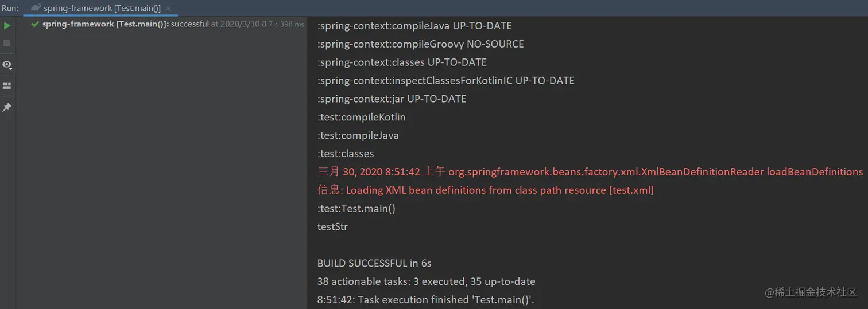Click green checkmark beside spring-framework result
868x309 pixels.
click(x=35, y=24)
